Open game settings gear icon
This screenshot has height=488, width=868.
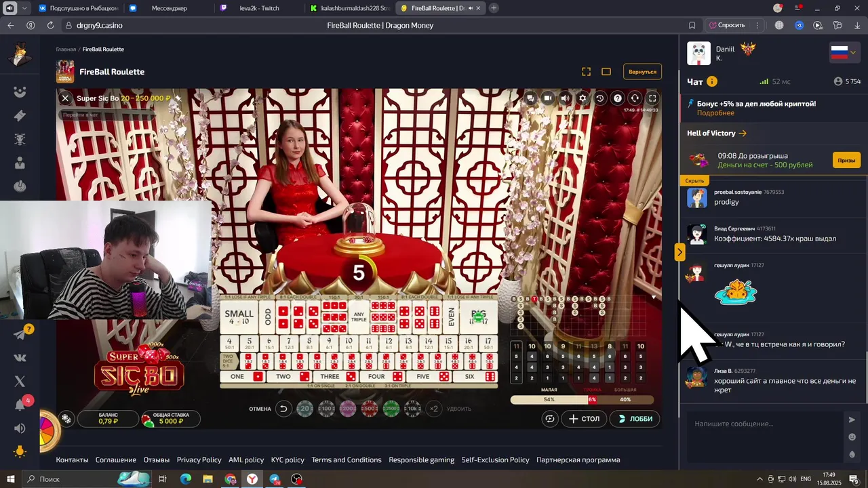583,98
